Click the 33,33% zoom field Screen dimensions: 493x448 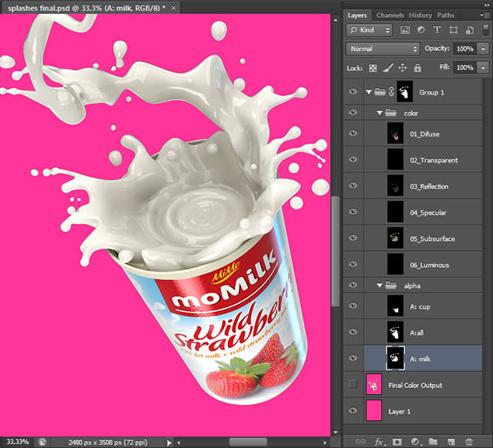18,442
